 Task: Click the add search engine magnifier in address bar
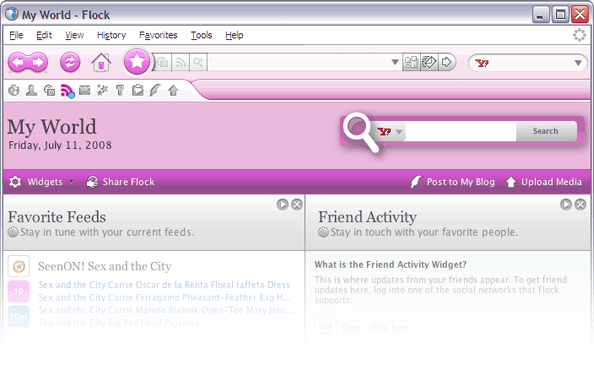(198, 62)
